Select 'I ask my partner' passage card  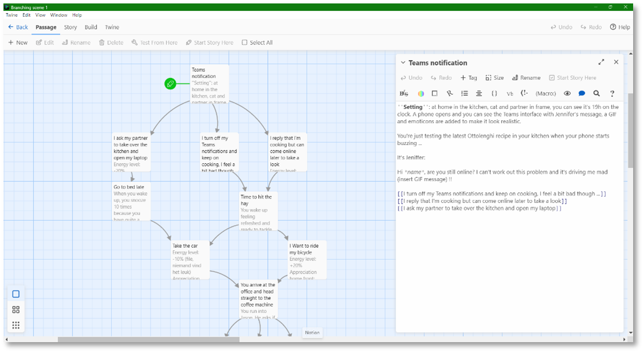point(131,152)
